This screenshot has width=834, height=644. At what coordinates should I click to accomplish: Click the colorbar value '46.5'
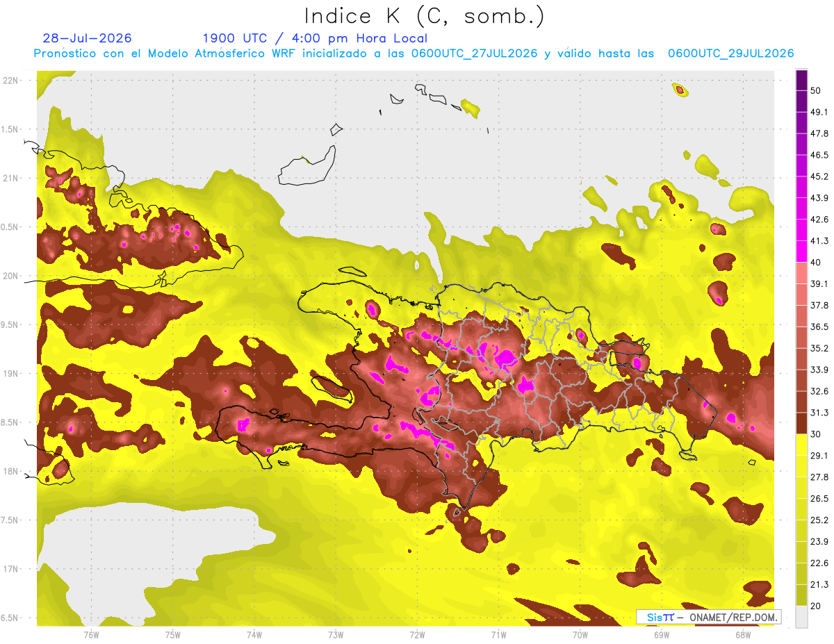[x=819, y=156]
